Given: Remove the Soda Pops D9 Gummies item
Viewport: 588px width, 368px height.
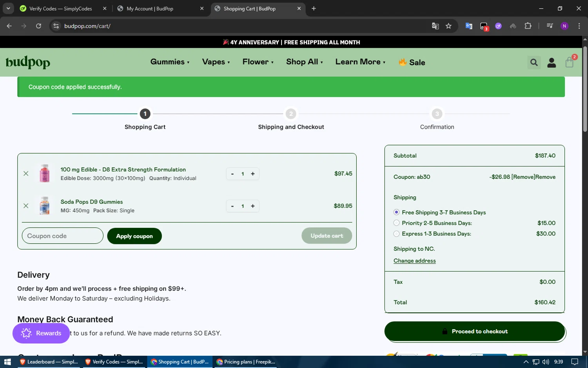Looking at the screenshot, I should (x=26, y=206).
